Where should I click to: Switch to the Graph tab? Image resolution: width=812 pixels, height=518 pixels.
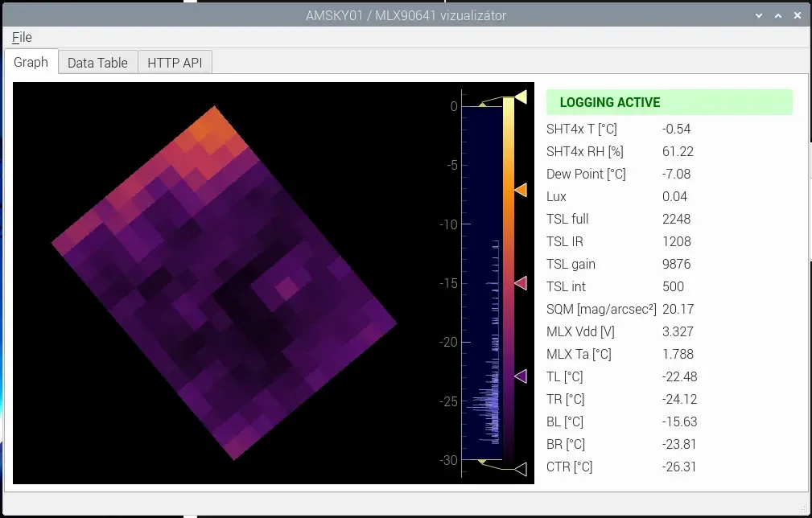pos(31,62)
